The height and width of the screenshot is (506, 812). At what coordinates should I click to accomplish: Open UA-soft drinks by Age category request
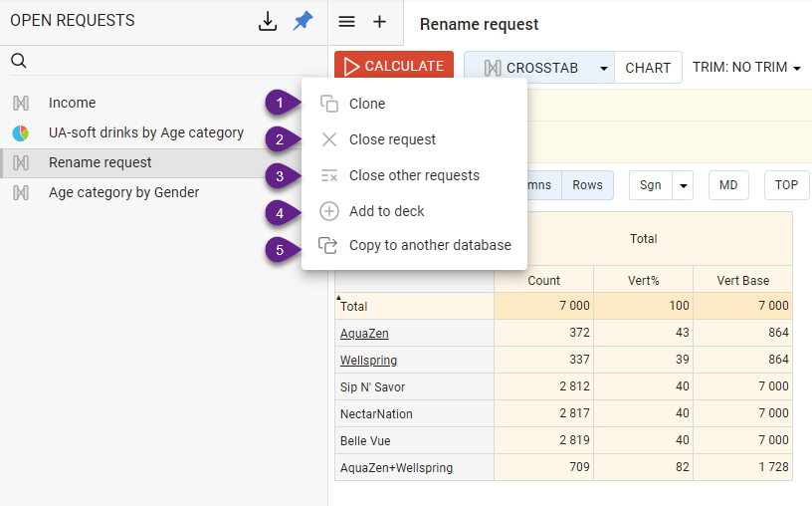(x=145, y=132)
